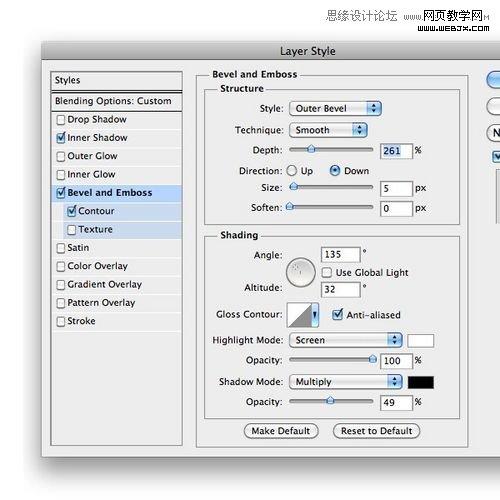The image size is (500, 500).
Task: Uncheck Bevel and Emboss checkbox
Action: pos(61,193)
